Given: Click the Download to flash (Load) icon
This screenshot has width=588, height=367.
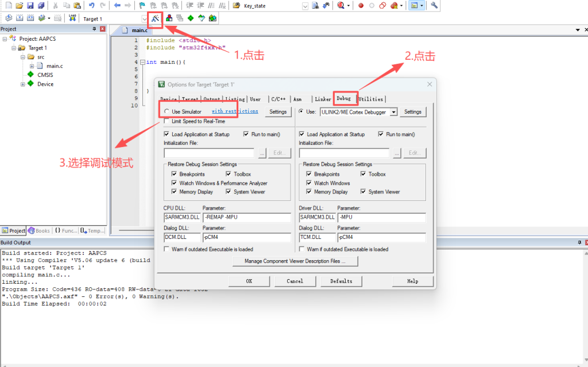Looking at the screenshot, I should pos(72,18).
